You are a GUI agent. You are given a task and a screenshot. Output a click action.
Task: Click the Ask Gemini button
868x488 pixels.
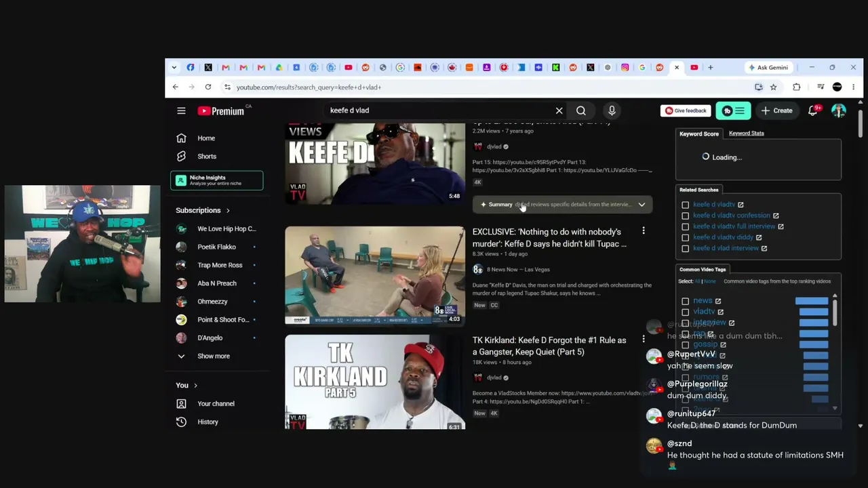768,67
